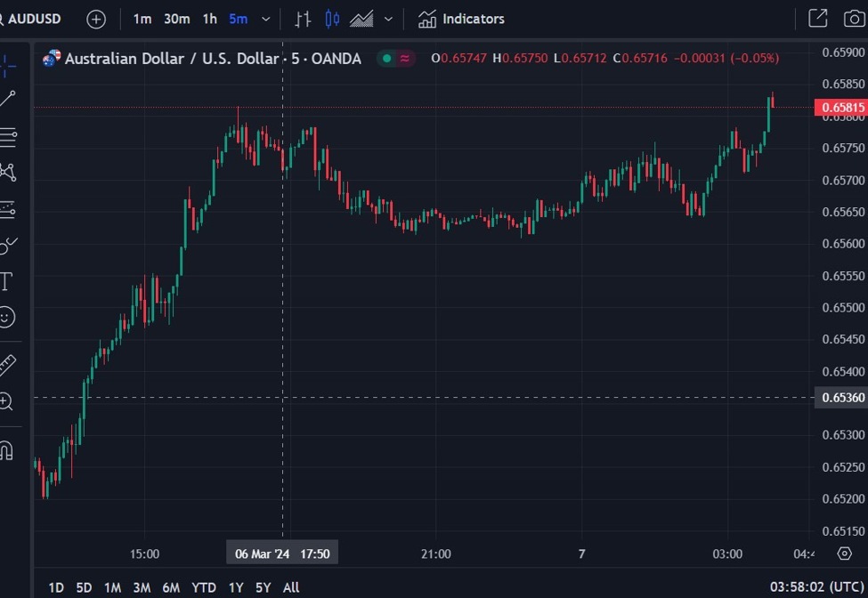Toggle magnet mode in left toolbar
The width and height of the screenshot is (868, 598).
[x=6, y=450]
